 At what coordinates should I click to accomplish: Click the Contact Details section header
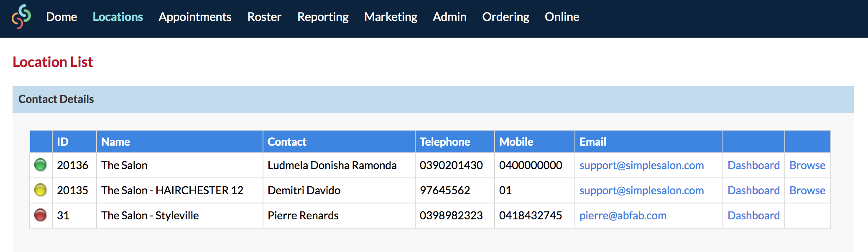point(56,99)
